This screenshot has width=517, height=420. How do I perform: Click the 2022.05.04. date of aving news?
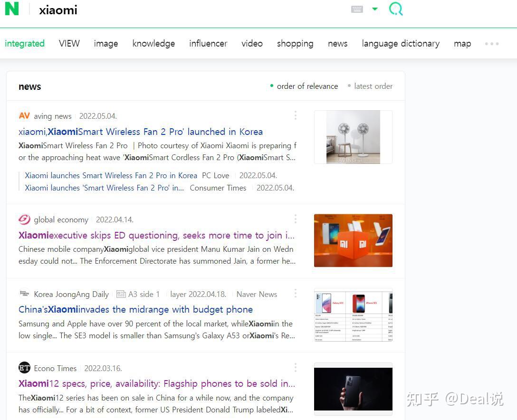98,116
